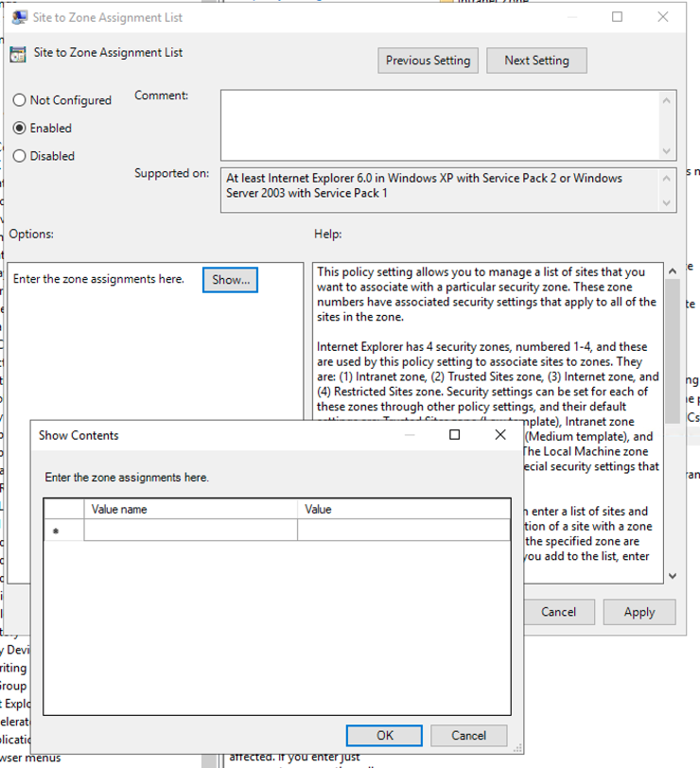Maximize the Site to Zone Assignment window
The width and height of the screenshot is (700, 768).
617,17
